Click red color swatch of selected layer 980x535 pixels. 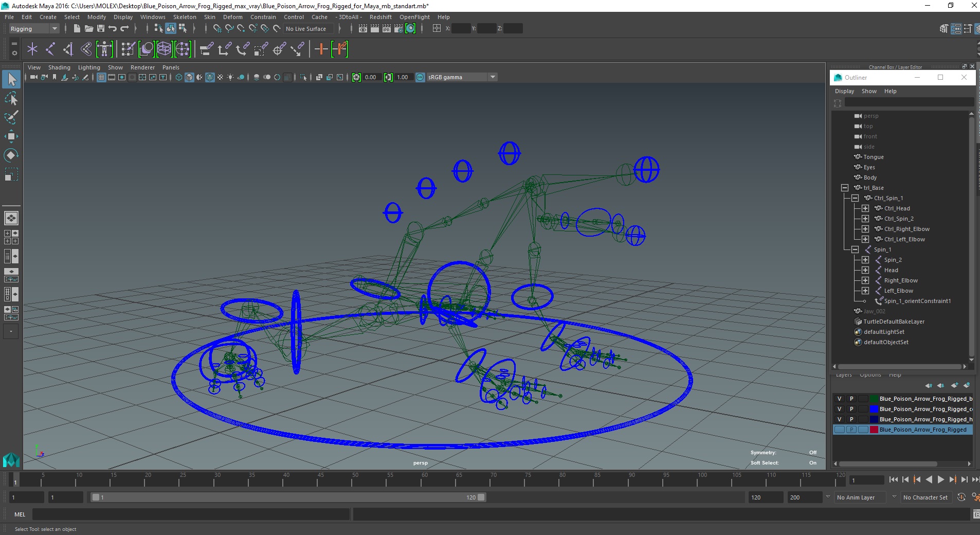874,430
